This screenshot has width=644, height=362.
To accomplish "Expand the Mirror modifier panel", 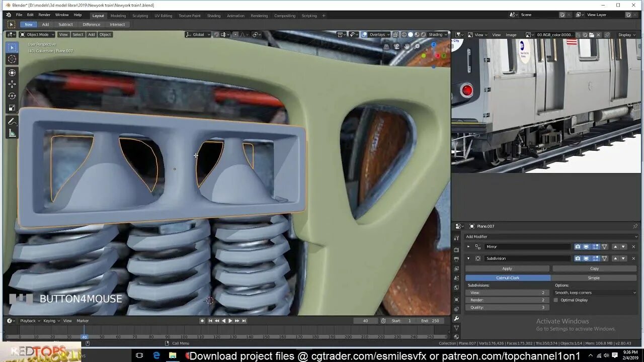I will (x=468, y=247).
